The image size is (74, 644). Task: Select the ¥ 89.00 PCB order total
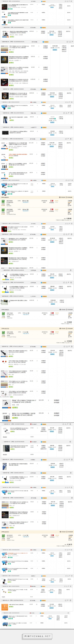coord(69,218)
